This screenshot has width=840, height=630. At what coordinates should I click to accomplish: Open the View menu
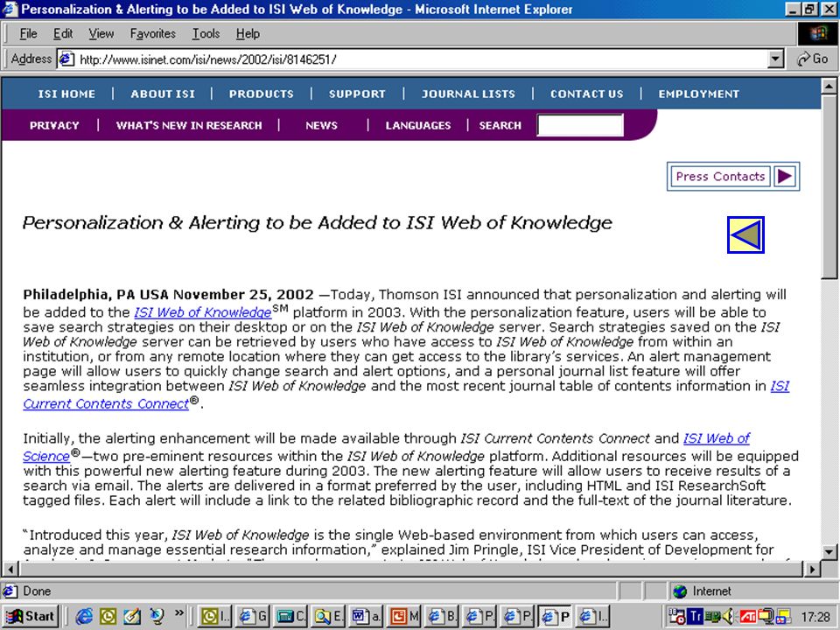pos(101,34)
